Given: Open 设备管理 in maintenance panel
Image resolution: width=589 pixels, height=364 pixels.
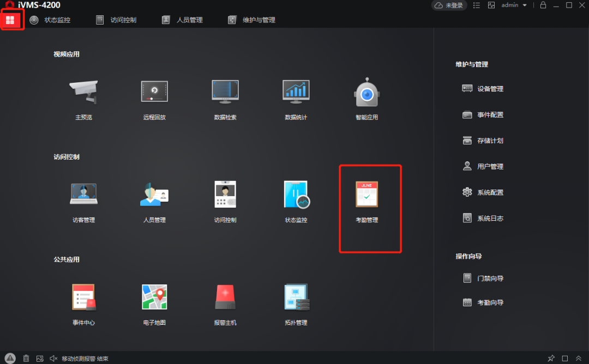Looking at the screenshot, I should [483, 89].
